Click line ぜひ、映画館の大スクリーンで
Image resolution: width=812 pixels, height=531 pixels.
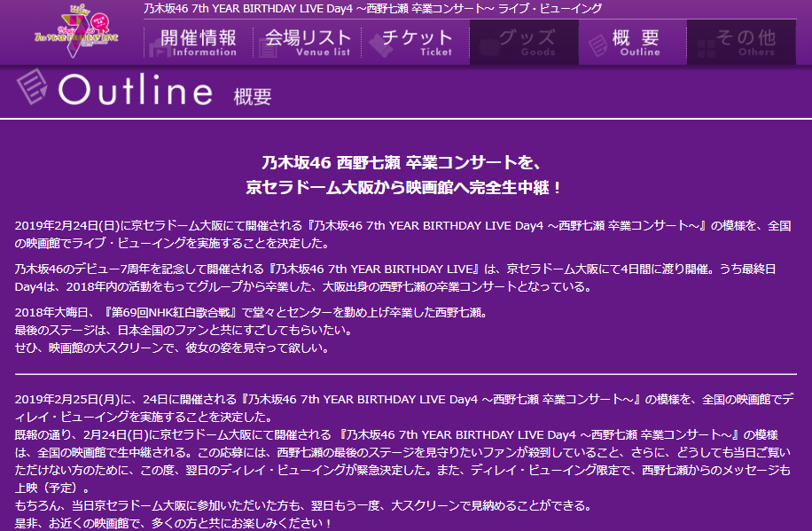point(172,347)
